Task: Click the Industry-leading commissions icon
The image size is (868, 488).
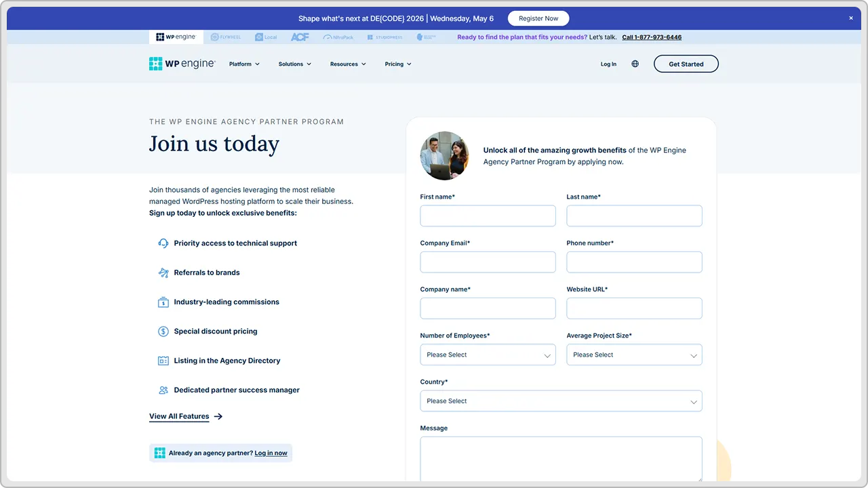Action: pos(163,302)
